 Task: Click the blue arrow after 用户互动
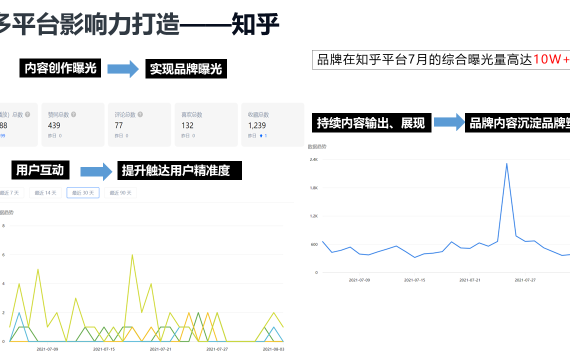coord(96,171)
